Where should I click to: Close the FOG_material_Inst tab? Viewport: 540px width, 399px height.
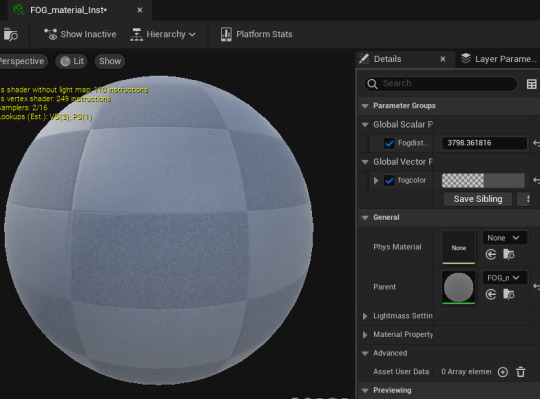click(x=140, y=10)
